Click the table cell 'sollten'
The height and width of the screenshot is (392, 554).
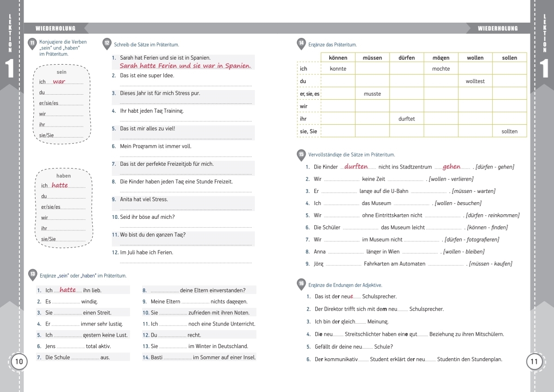510,131
